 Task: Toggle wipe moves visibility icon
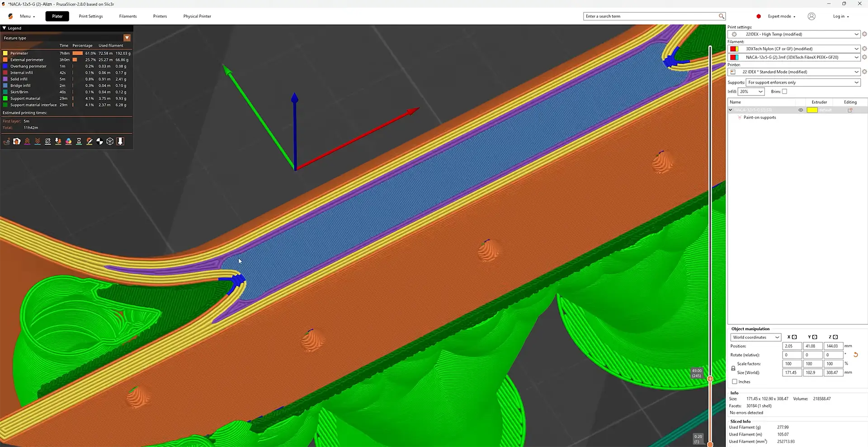tap(17, 142)
